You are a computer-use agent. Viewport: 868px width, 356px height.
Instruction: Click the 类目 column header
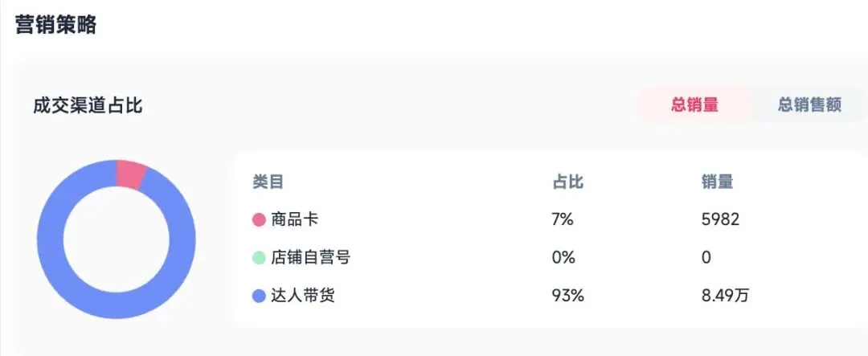[x=268, y=182]
